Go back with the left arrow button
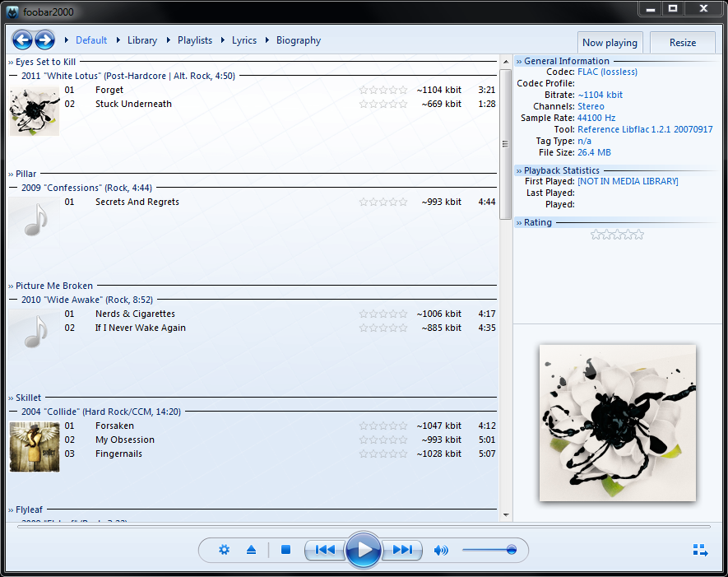The width and height of the screenshot is (728, 577). [22, 40]
